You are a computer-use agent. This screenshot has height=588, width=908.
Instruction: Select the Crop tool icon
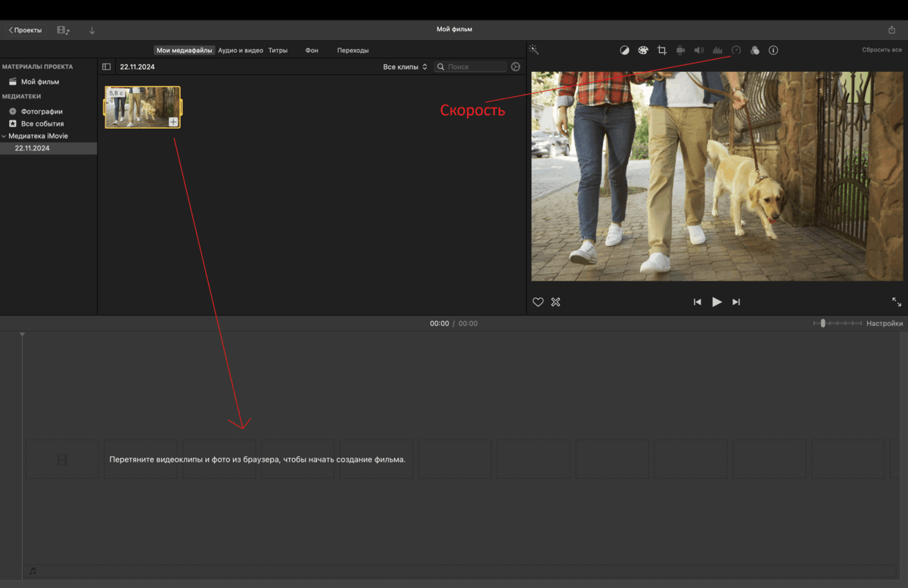tap(661, 50)
